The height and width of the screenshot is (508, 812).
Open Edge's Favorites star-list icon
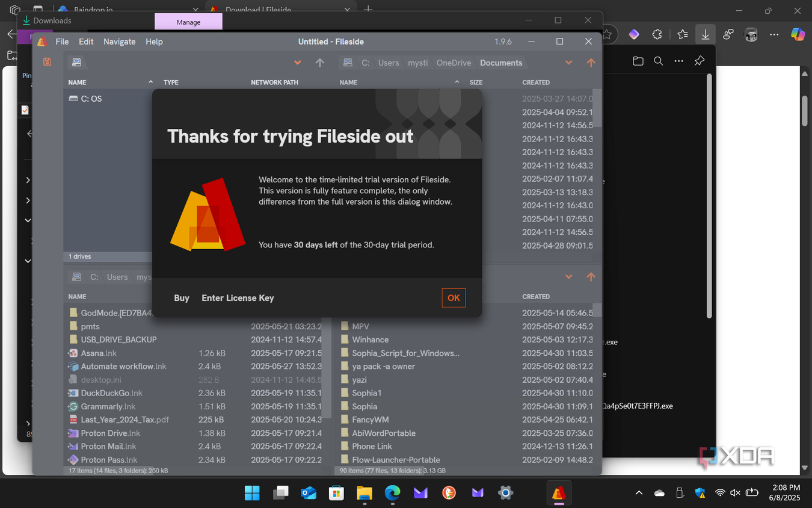point(682,34)
